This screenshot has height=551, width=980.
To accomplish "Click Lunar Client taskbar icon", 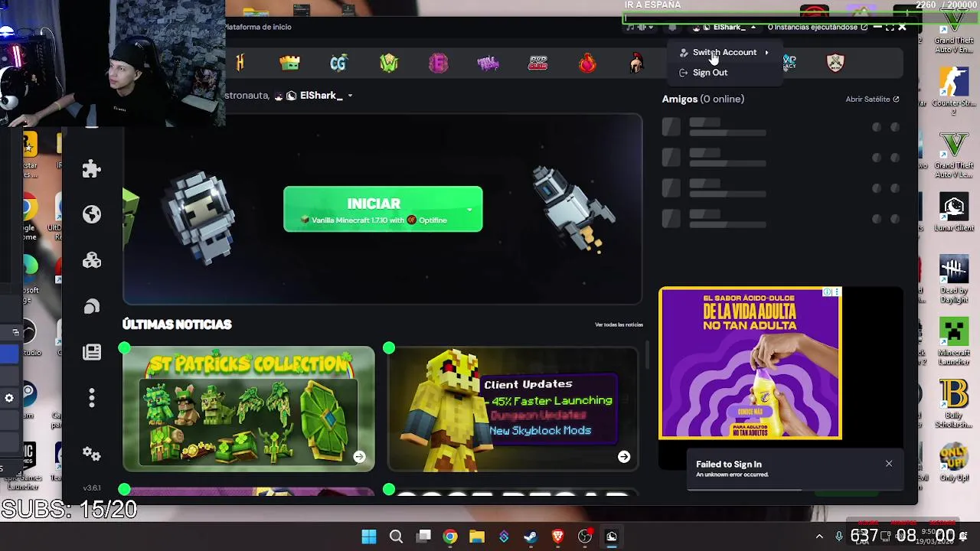I will coord(612,536).
